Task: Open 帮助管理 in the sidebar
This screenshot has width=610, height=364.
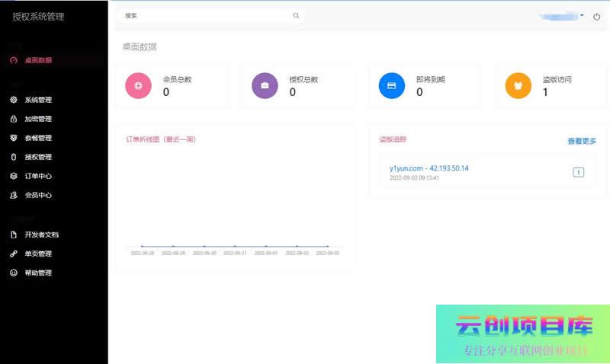Action: (x=38, y=273)
